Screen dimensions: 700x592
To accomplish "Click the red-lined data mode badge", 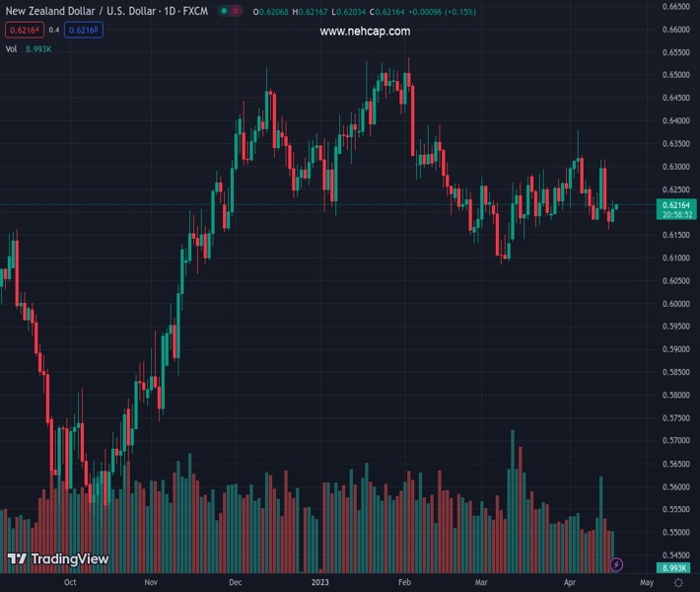I will tap(238, 12).
